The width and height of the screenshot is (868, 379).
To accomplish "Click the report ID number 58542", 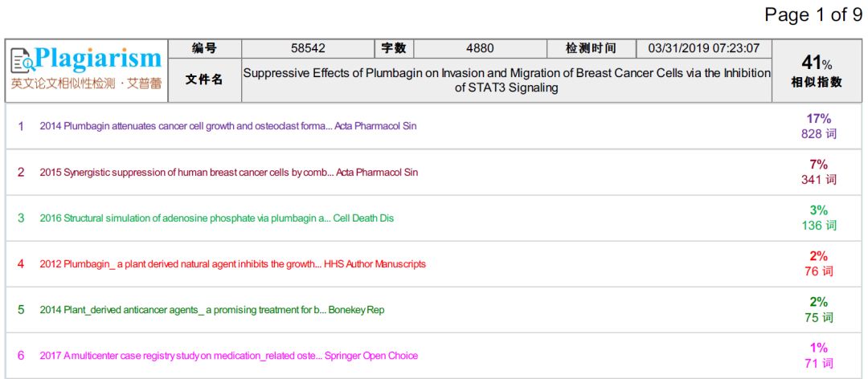I will [308, 48].
